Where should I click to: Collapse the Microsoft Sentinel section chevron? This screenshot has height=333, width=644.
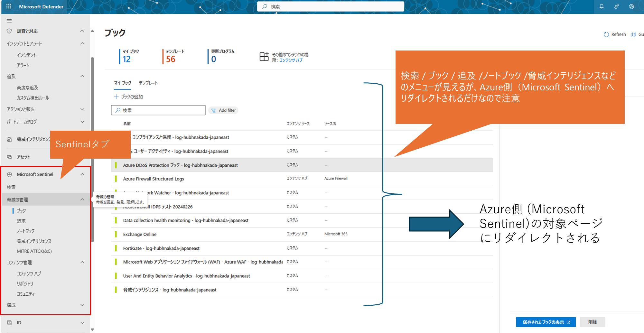(82, 174)
